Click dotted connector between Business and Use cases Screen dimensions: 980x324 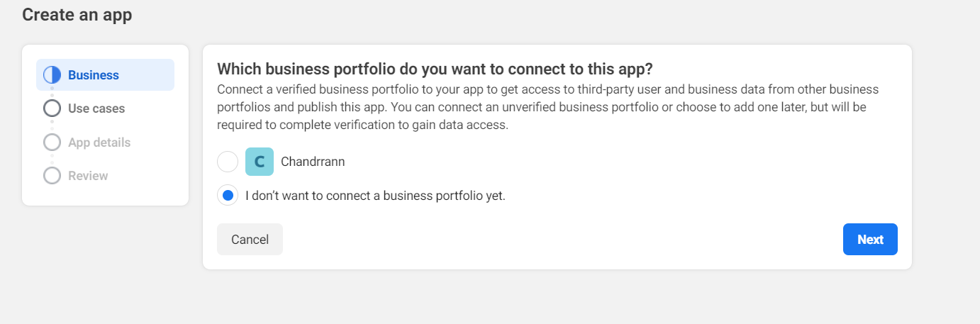[52, 92]
